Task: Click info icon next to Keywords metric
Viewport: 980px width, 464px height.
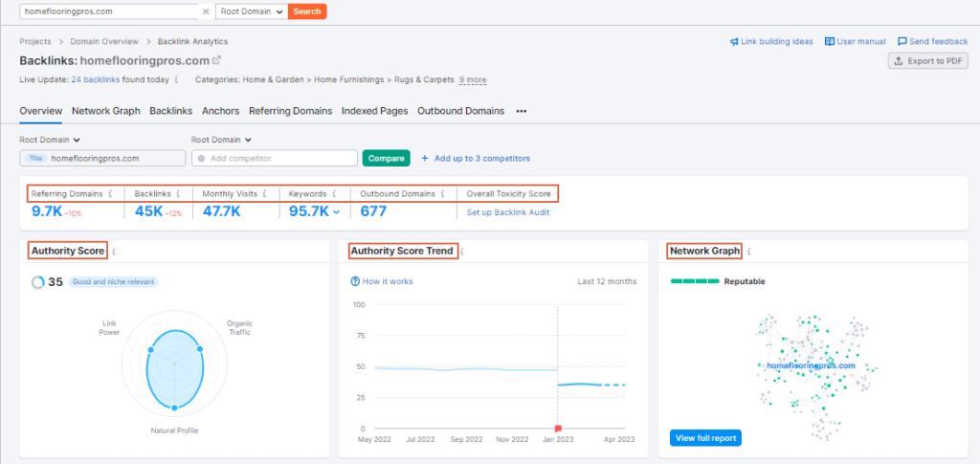Action: coord(334,193)
